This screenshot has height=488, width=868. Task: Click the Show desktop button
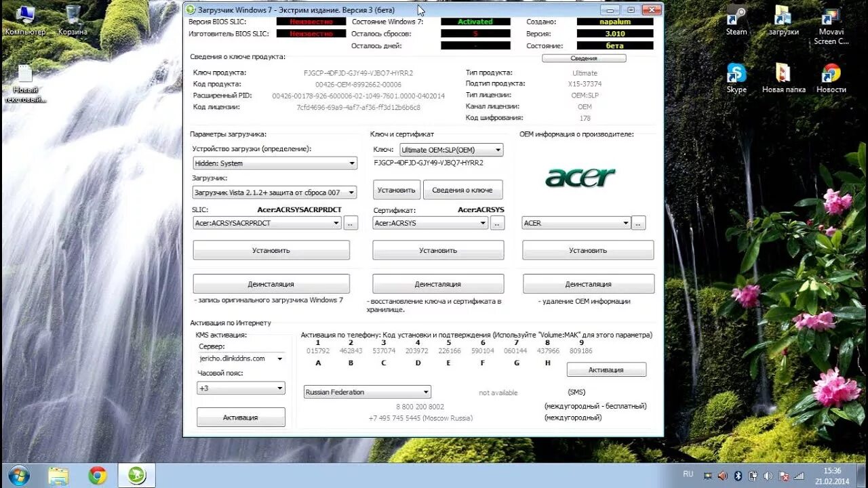click(862, 476)
